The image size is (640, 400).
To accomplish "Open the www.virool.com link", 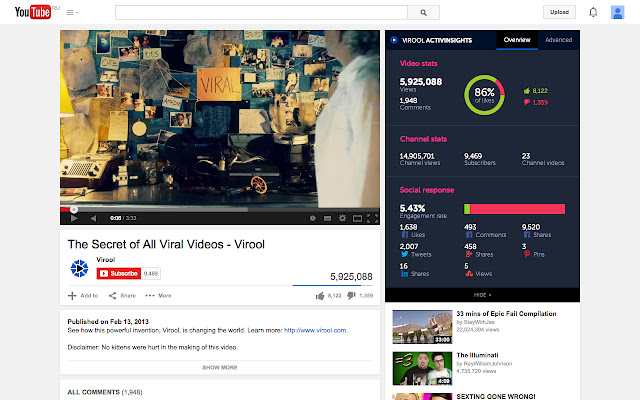I will (x=315, y=330).
